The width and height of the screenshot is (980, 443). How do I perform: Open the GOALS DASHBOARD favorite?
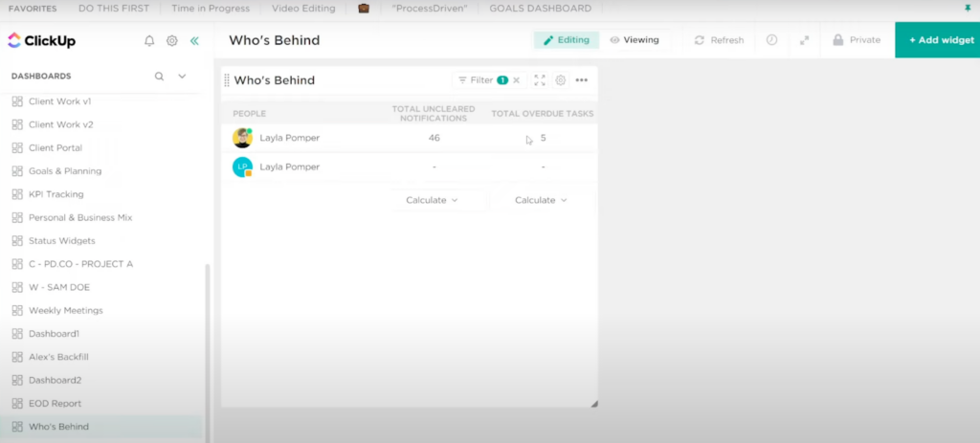tap(540, 8)
